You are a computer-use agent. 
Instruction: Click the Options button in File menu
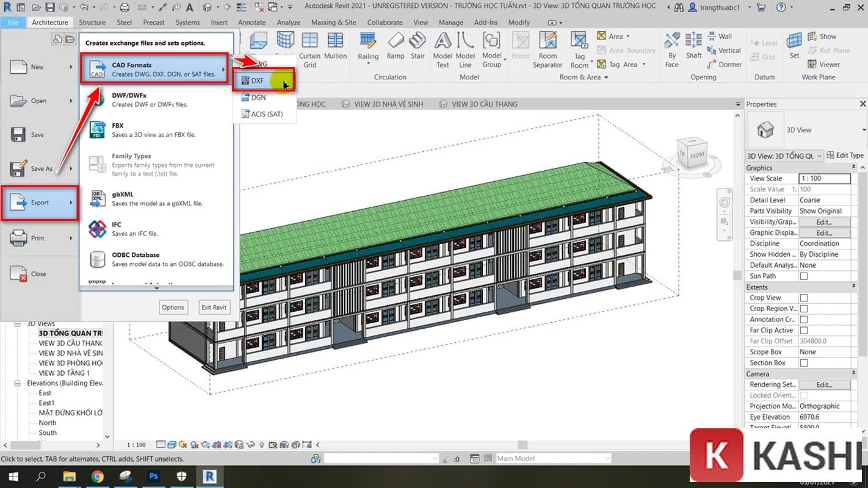173,307
